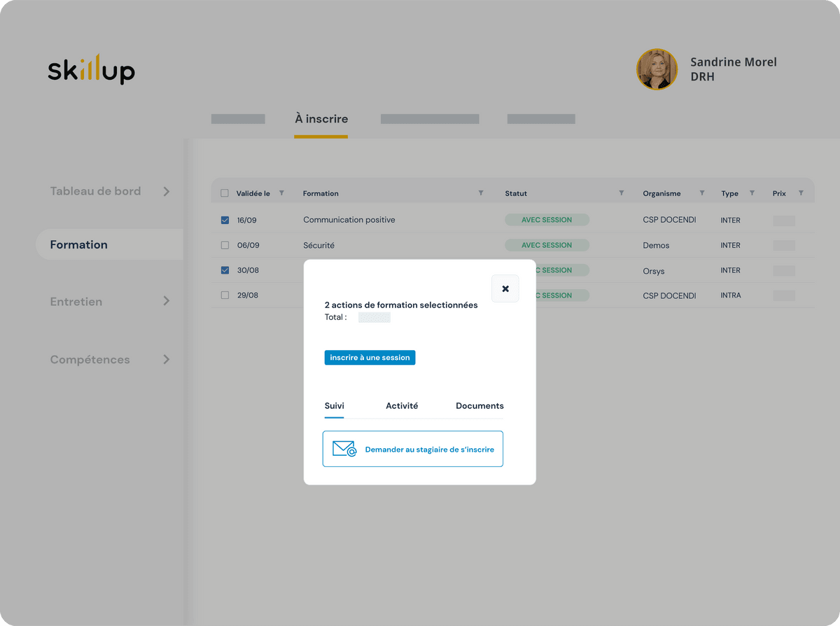Screen dimensions: 840x626
Task: Expand the Entretien sidebar chevron
Action: pos(167,301)
